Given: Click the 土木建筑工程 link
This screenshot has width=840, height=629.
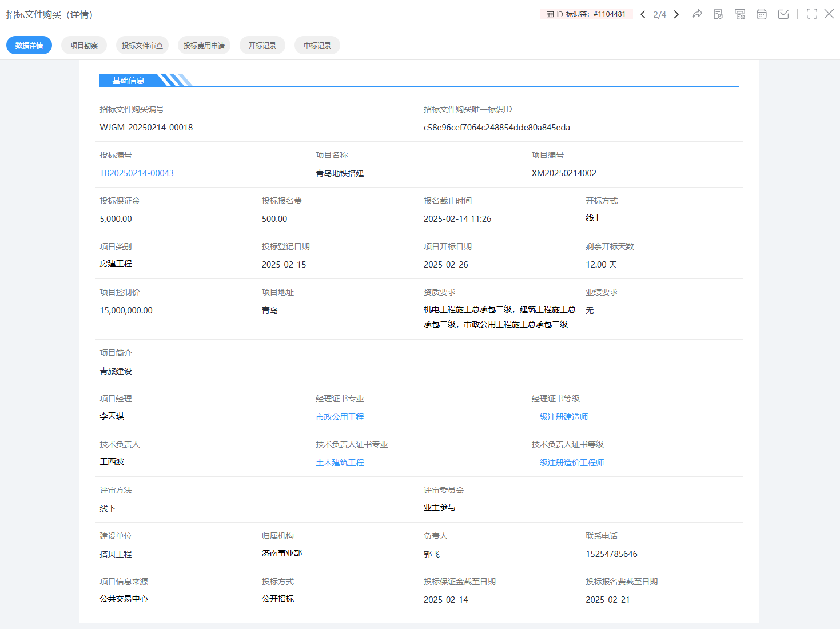Looking at the screenshot, I should 340,463.
